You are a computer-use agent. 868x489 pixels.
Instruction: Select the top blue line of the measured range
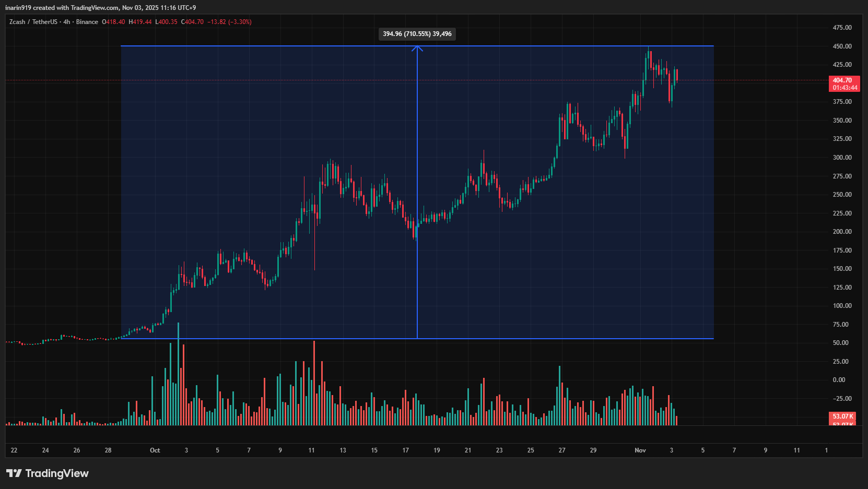tap(261, 46)
